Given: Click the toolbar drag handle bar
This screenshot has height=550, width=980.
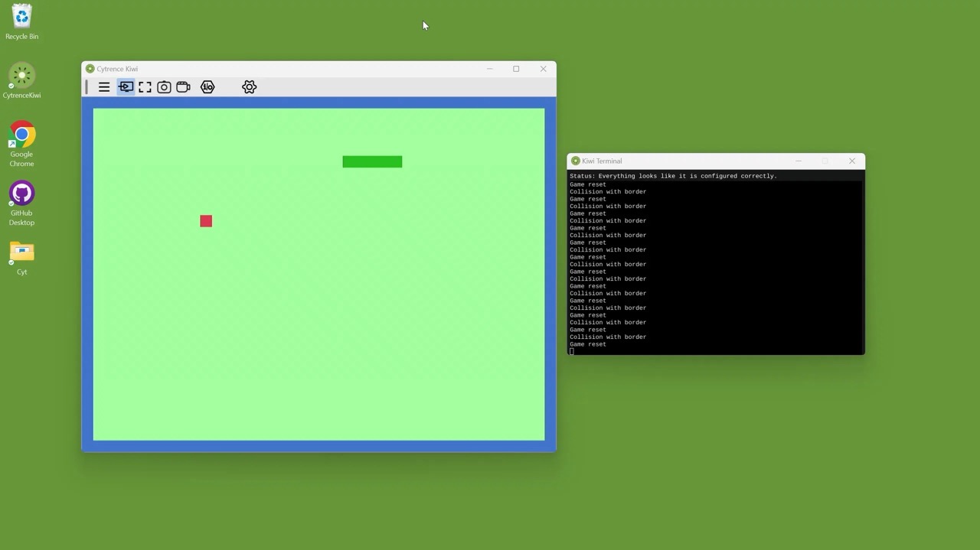Looking at the screenshot, I should point(87,87).
